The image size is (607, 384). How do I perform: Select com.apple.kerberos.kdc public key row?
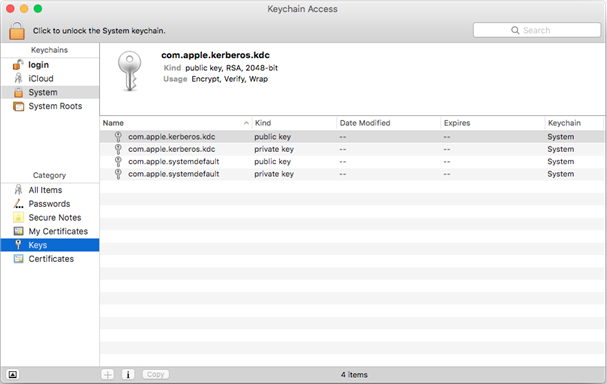pyautogui.click(x=352, y=137)
